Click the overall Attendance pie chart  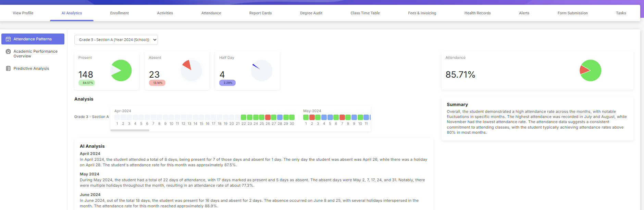pos(590,70)
